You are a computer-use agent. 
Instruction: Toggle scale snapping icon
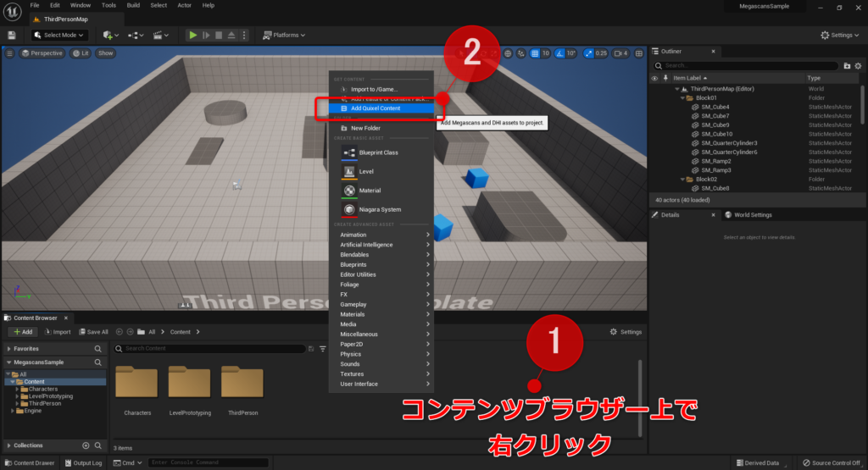(x=588, y=53)
